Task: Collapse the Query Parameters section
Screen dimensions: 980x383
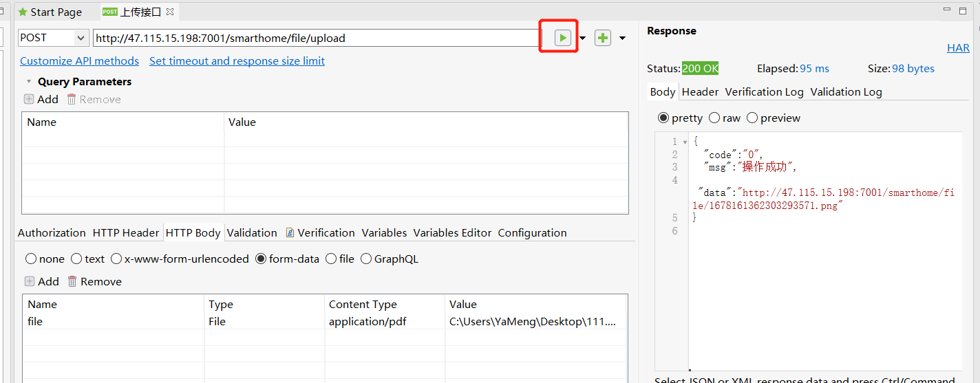Action: click(x=29, y=82)
